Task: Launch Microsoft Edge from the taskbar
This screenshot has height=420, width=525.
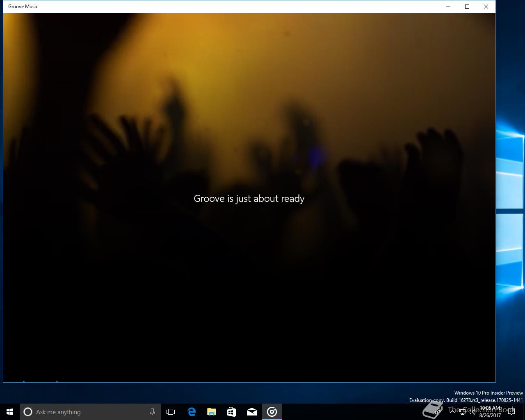Action: 191,412
